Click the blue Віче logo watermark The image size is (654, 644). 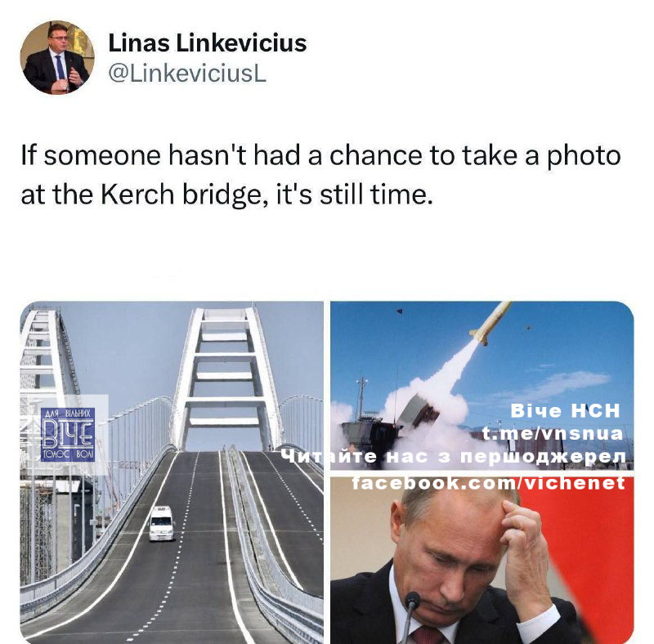[68, 435]
